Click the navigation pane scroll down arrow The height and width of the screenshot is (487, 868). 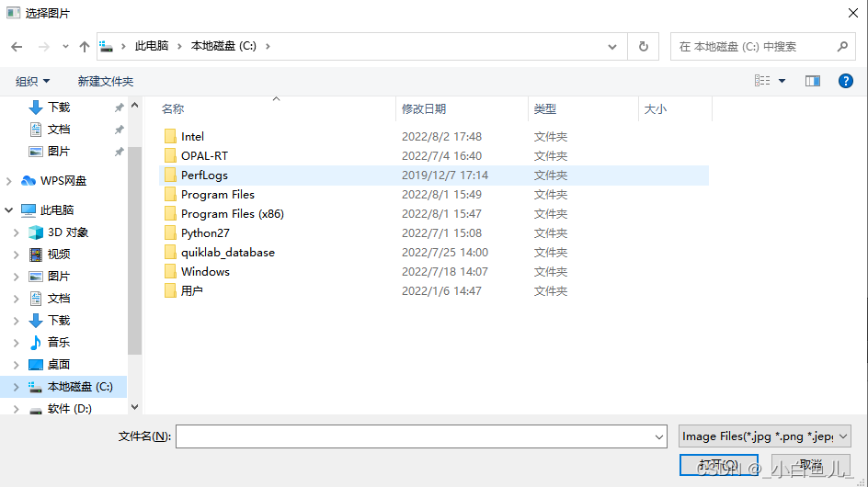point(134,407)
